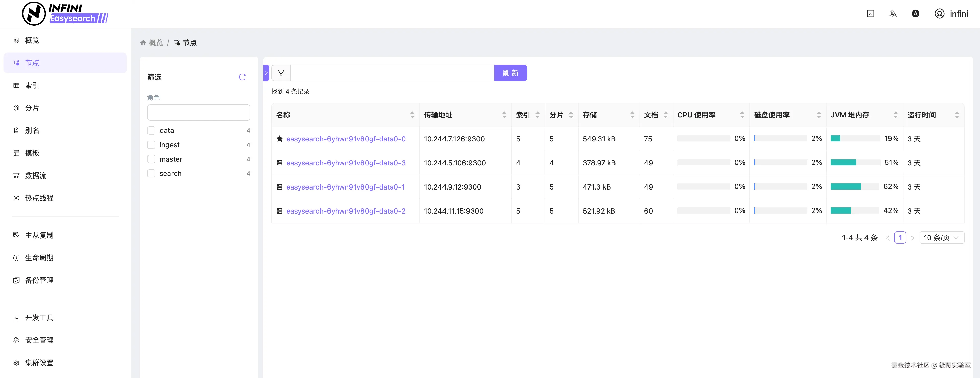Screen dimensions: 980x378
Task: Collapse the filter panel with purple chevron
Action: pyautogui.click(x=266, y=73)
